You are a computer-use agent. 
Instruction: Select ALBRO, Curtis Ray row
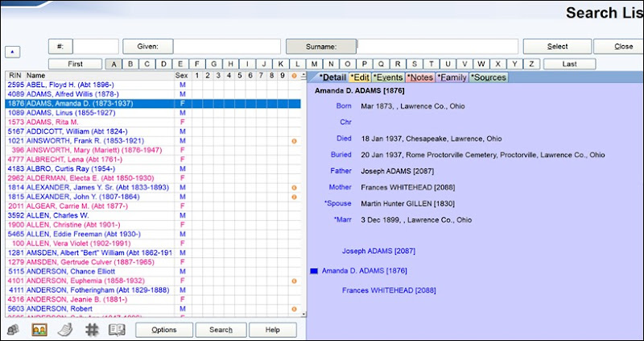(x=153, y=169)
